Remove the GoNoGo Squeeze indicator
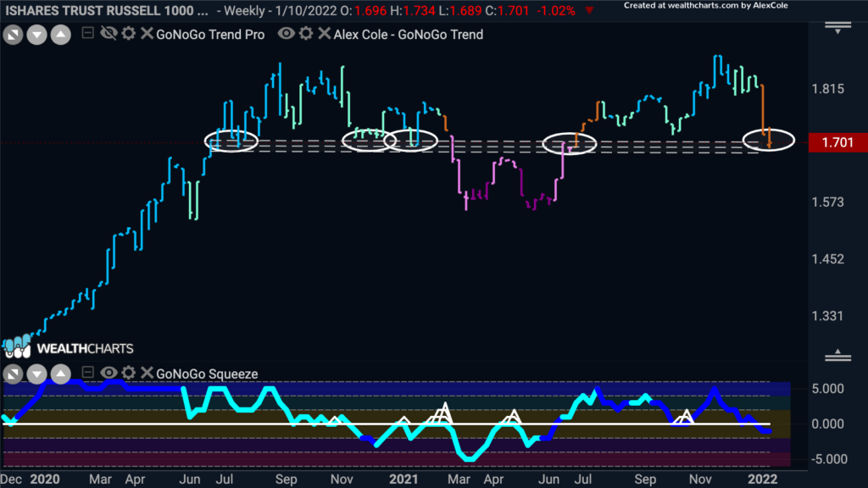Screen dimensions: 868x488 [x=147, y=373]
